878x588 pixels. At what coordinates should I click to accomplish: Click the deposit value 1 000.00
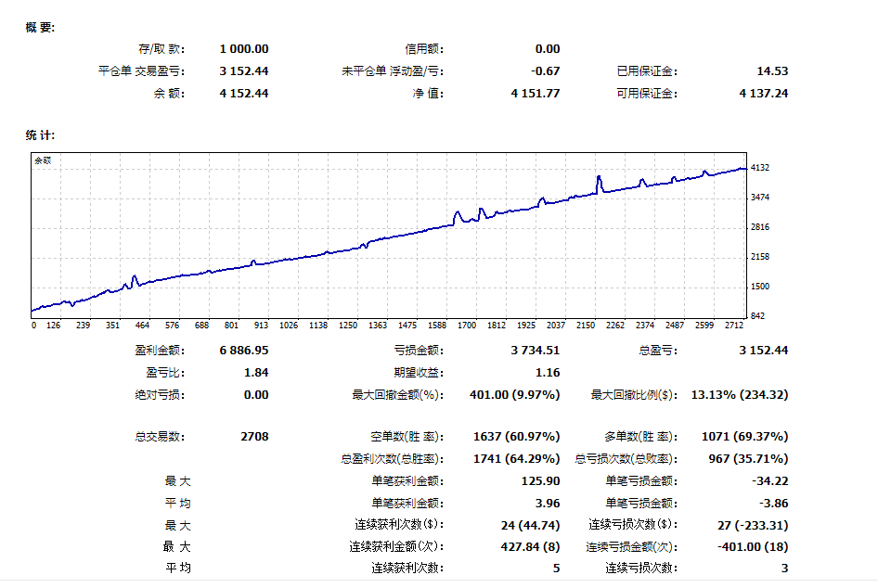coord(243,49)
